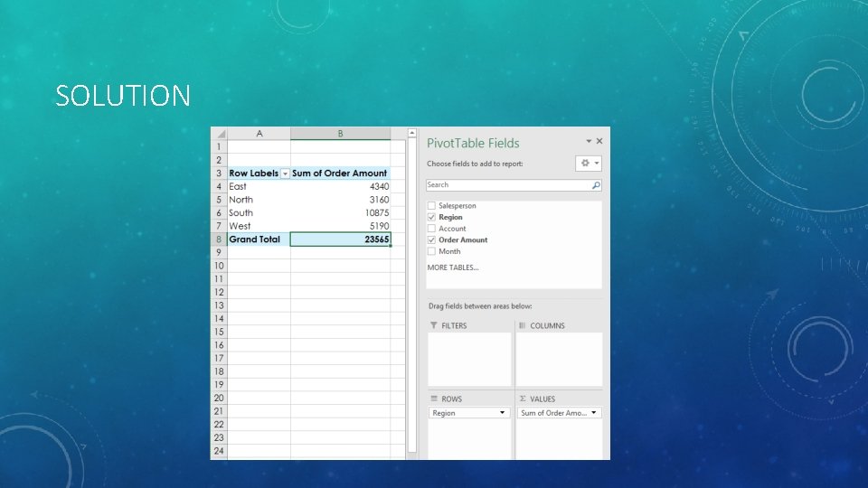Screen dimensions: 868x488
Task: Click inside the FILTERS drop area
Action: tap(469, 359)
